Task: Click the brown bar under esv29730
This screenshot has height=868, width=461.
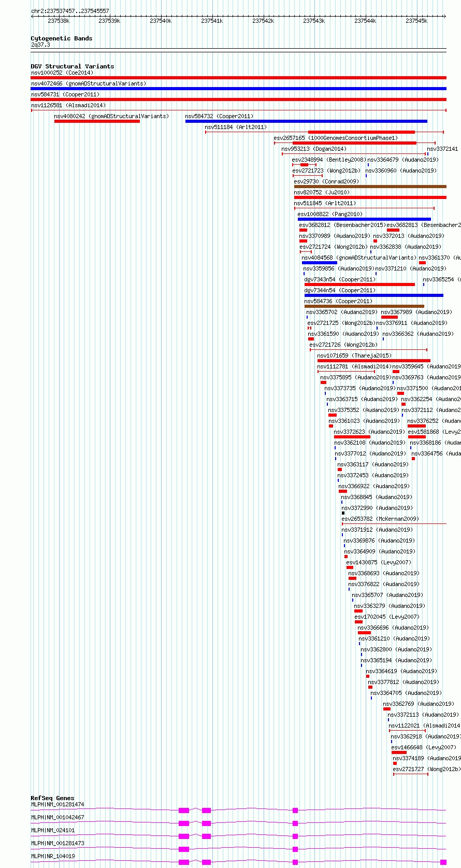Action: click(370, 187)
